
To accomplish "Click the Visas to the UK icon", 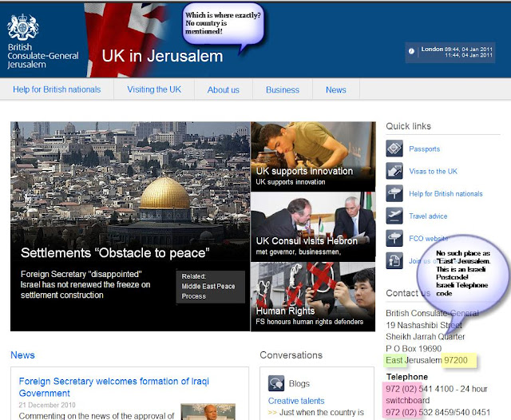I will [x=394, y=171].
